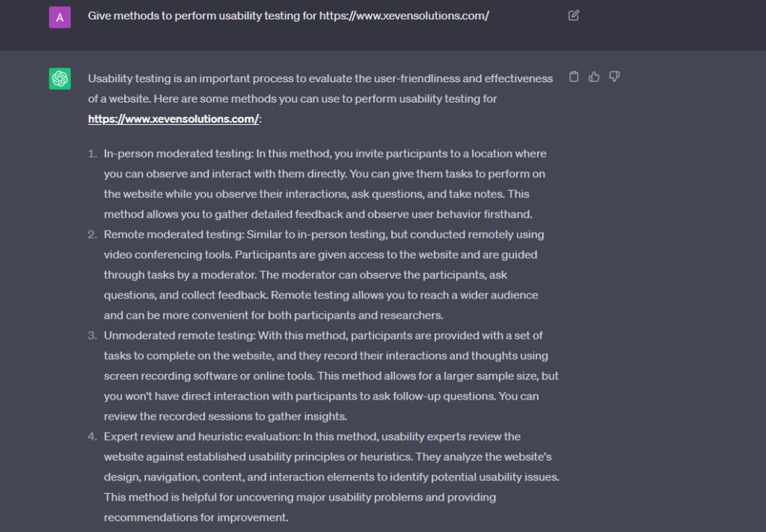The image size is (766, 532).
Task: Copy the response with clipboard icon
Action: [x=574, y=76]
